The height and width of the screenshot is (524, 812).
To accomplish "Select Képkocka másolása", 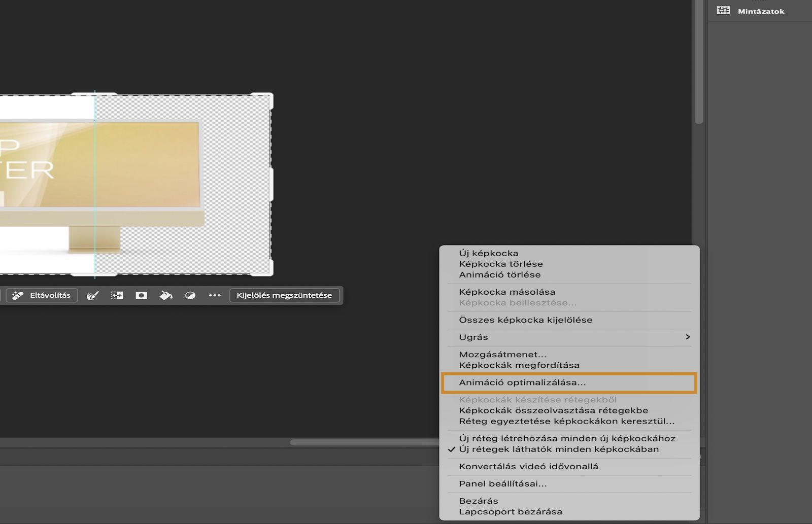I will point(569,292).
